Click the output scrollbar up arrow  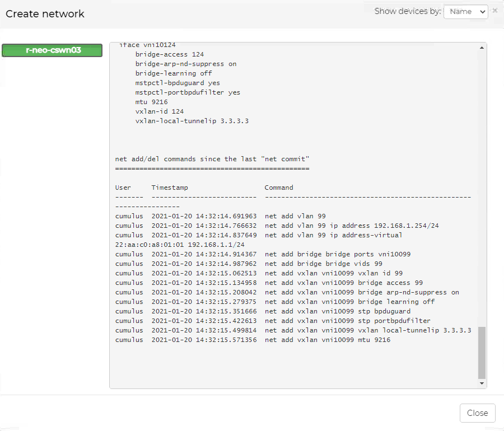pyautogui.click(x=482, y=48)
